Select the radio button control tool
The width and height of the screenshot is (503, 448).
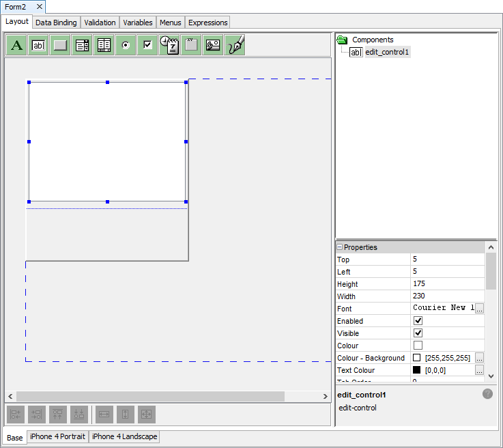(126, 46)
